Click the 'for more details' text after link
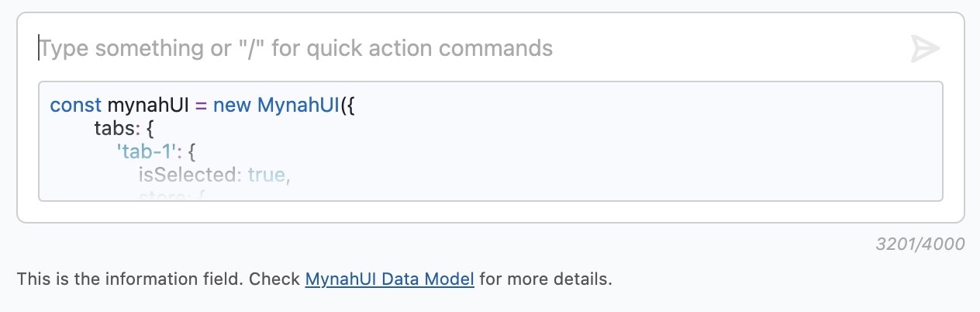 (x=546, y=279)
